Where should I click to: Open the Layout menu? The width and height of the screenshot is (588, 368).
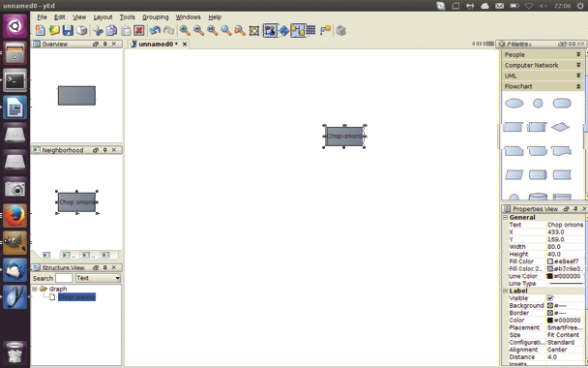[x=103, y=16]
